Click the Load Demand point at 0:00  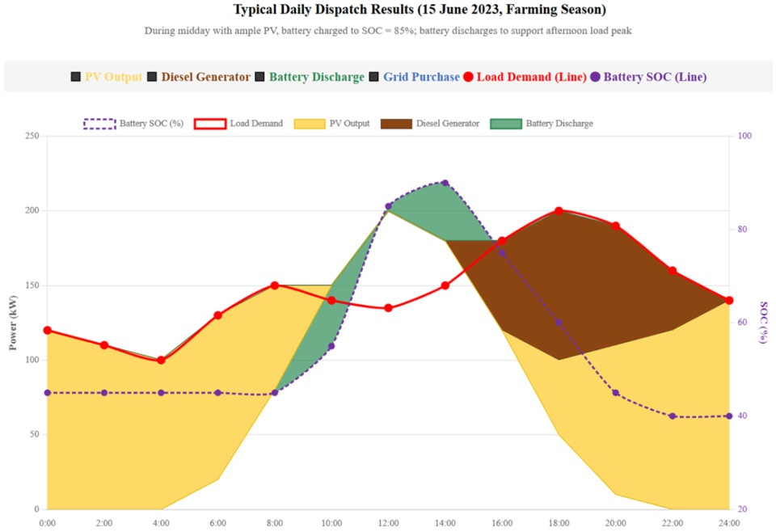point(48,330)
